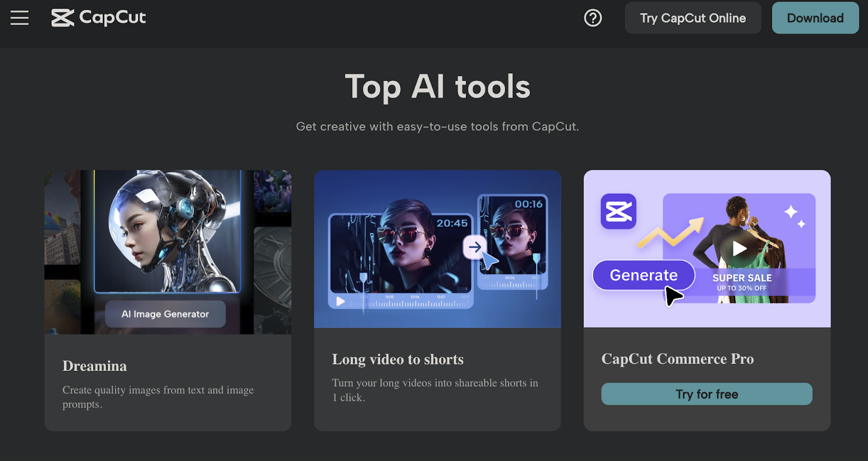The height and width of the screenshot is (461, 868).
Task: Click the 20:45 duration label
Action: pos(452,223)
